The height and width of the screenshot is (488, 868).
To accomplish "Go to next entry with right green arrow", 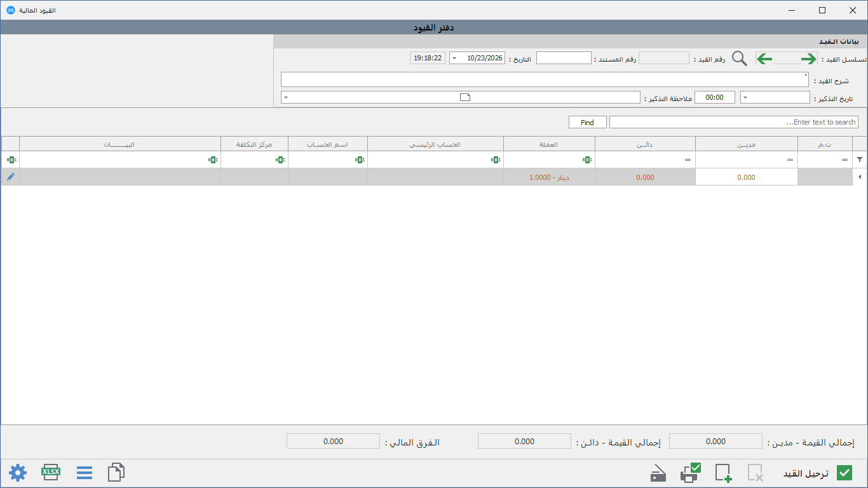I will pyautogui.click(x=808, y=58).
